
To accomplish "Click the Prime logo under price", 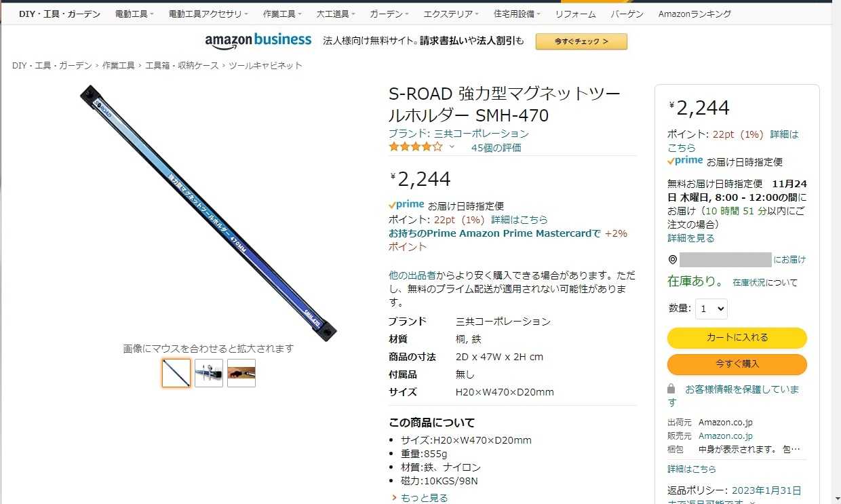I will 406,204.
